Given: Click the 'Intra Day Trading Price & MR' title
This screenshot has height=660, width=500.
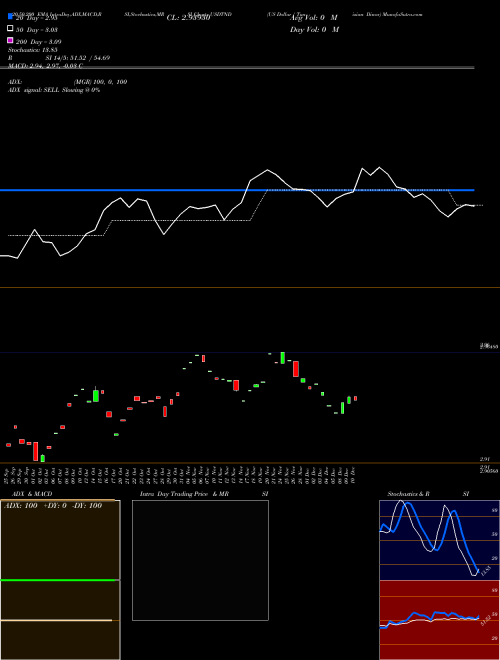Looking at the screenshot, I should click(x=184, y=494).
